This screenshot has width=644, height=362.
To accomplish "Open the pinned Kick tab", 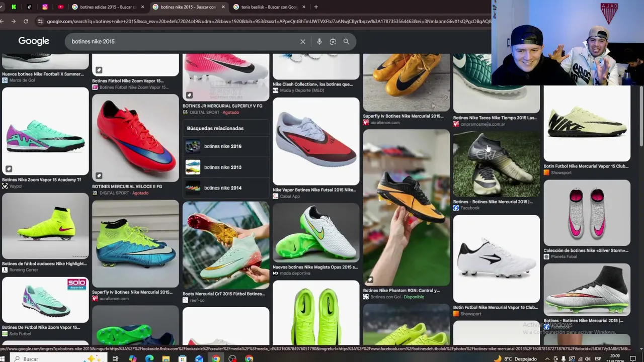I will [14, 7].
